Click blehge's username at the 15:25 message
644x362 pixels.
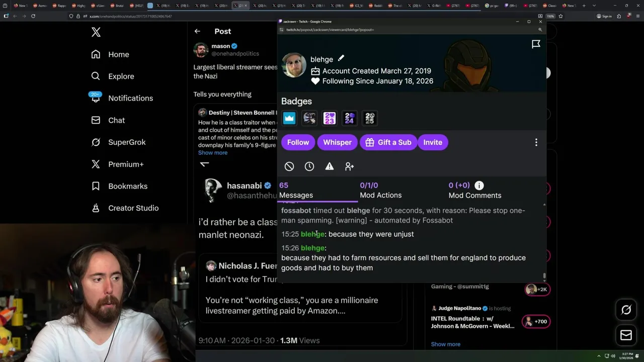[313, 234]
